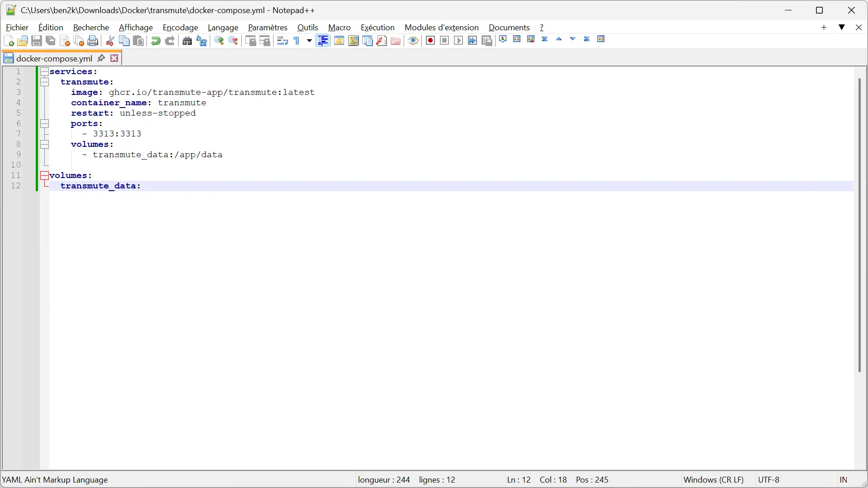The height and width of the screenshot is (488, 868).
Task: Run macro multiple times icon
Action: [x=472, y=41]
